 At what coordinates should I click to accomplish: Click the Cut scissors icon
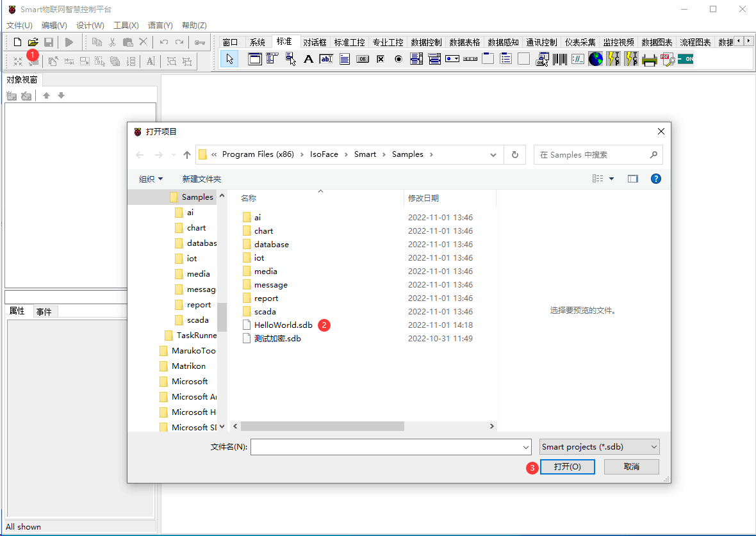coord(112,42)
